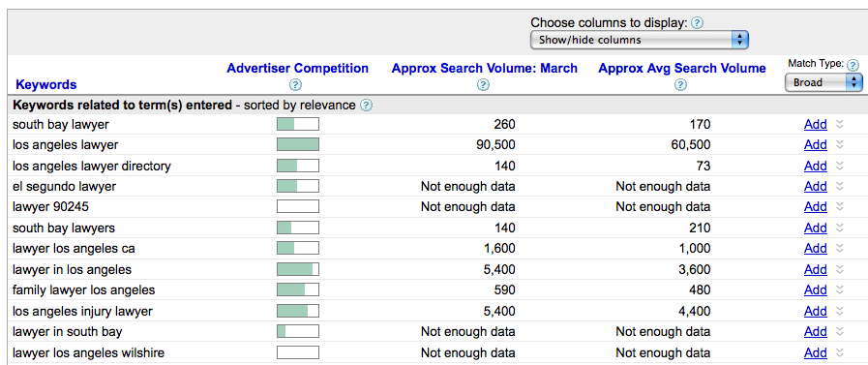Viewport: 868px width, 365px height.
Task: Click competition bar for lawyer 90245
Action: click(298, 206)
